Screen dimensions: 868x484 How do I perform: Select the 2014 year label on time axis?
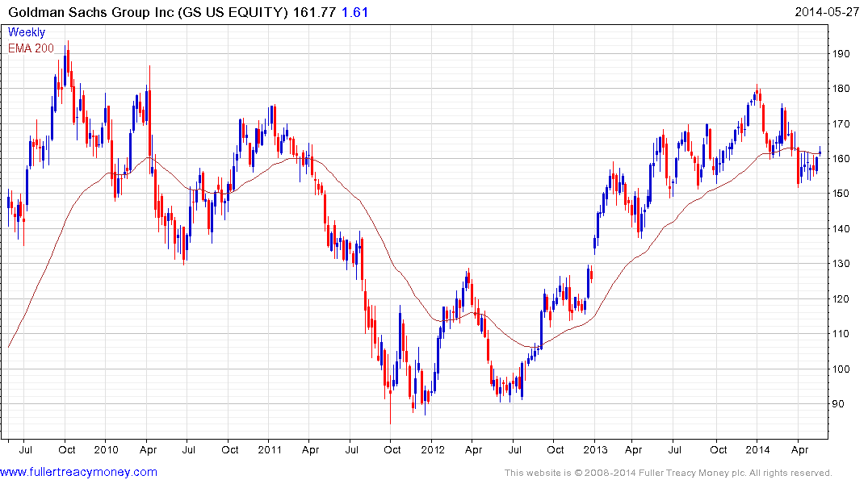[758, 449]
